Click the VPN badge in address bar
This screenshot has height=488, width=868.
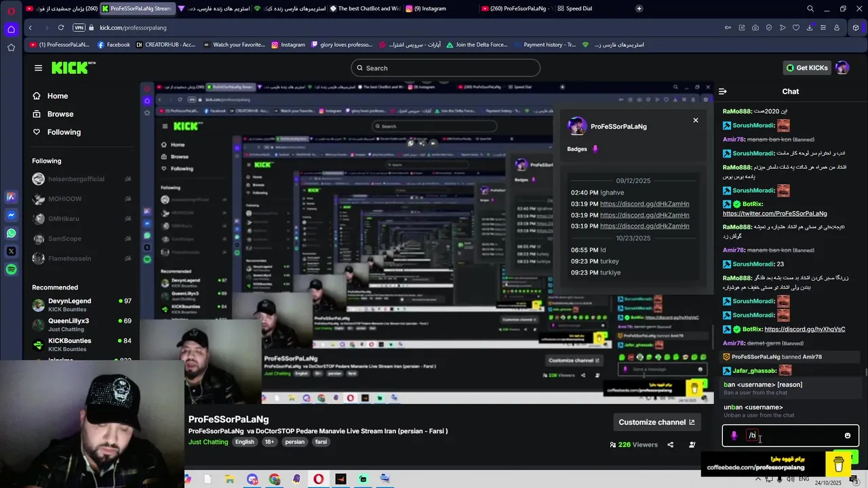point(79,28)
